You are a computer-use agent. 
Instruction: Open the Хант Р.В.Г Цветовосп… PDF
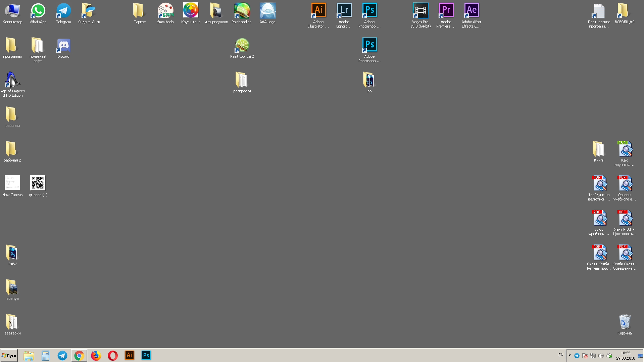pos(624,223)
